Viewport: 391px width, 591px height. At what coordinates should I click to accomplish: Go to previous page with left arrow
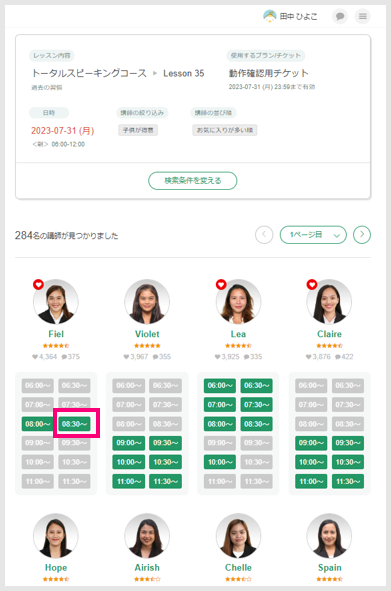(264, 235)
